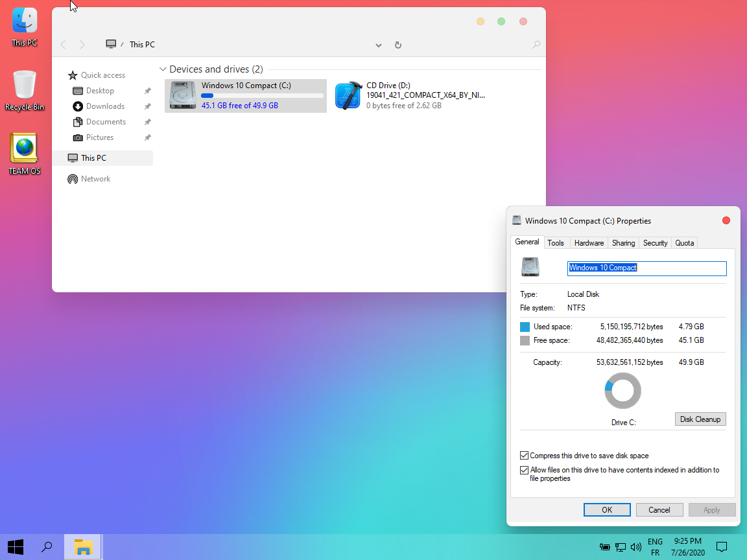Click the gray Free space color swatch
Image resolution: width=747 pixels, height=560 pixels.
(525, 340)
